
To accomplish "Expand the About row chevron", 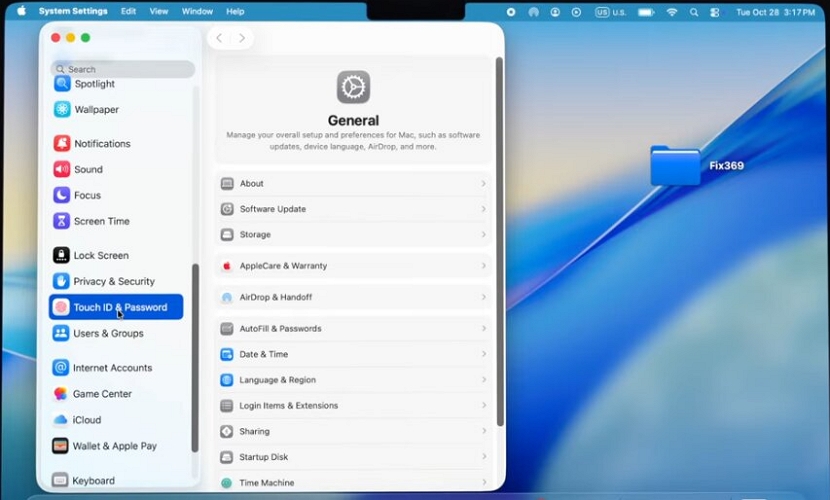I will click(x=483, y=184).
